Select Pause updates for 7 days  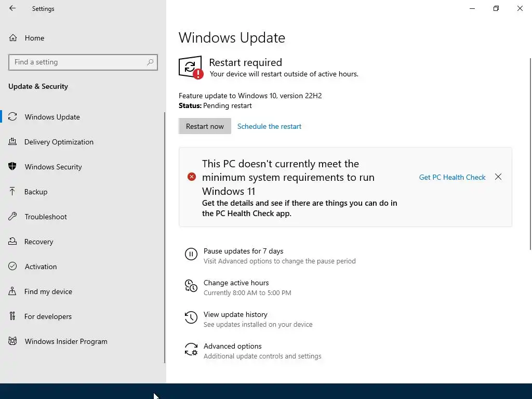tap(243, 251)
